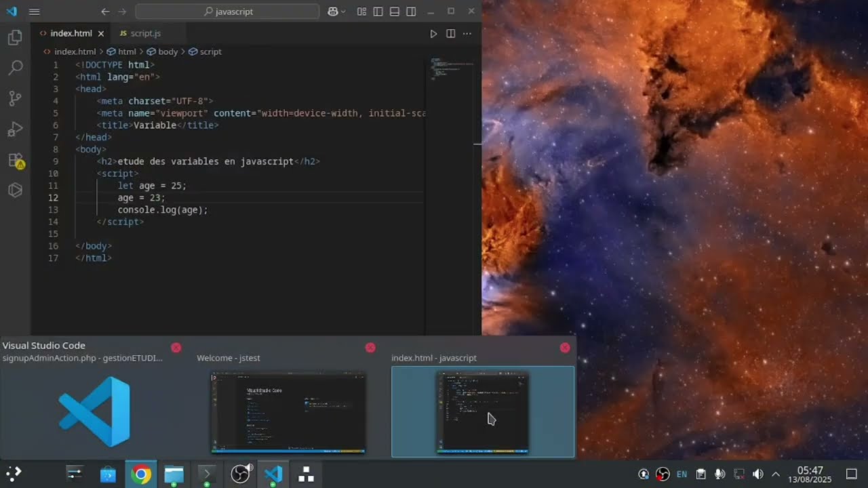Viewport: 868px width, 488px height.
Task: Click the 'console.log(age);' line
Action: click(x=163, y=210)
